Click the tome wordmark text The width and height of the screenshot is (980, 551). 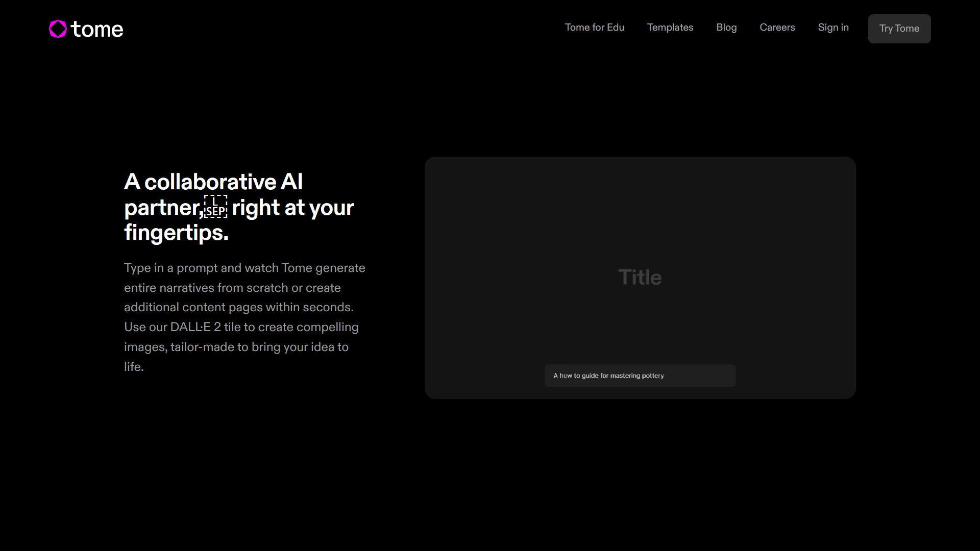pos(97,30)
